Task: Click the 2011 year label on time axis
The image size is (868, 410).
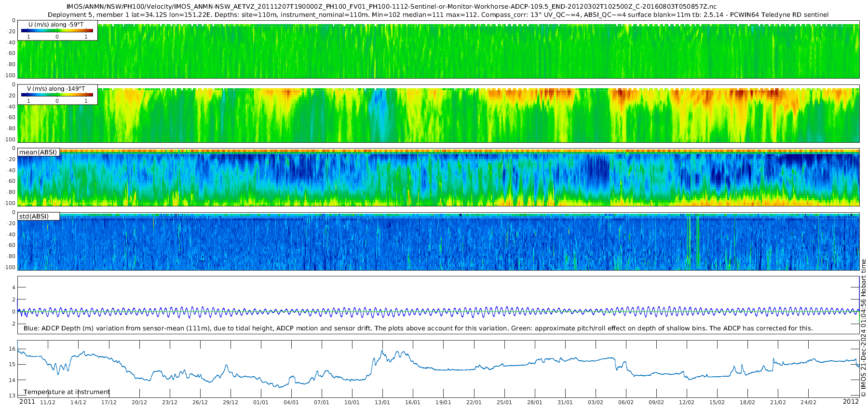Action: [x=27, y=402]
